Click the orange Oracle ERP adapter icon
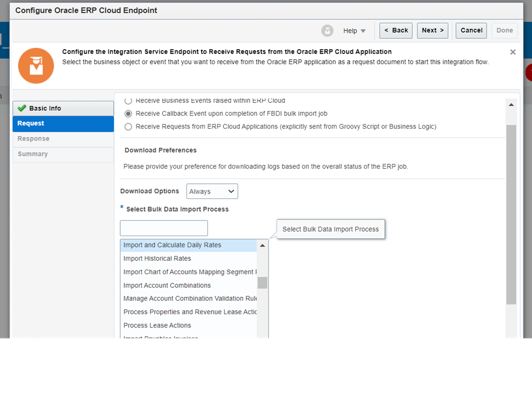This screenshot has height=395, width=532. (36, 66)
